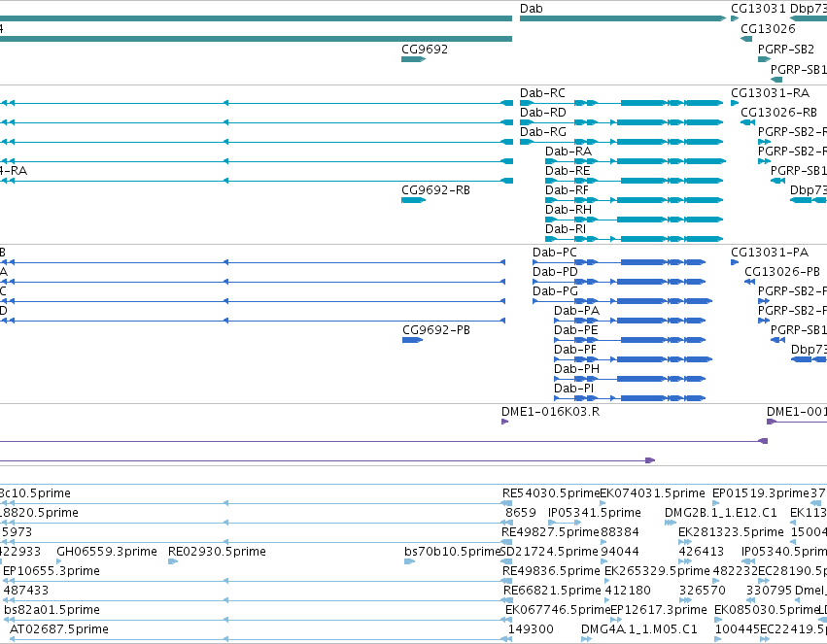Select the Dab-PC protein label
Image resolution: width=827 pixels, height=644 pixels.
click(554, 253)
